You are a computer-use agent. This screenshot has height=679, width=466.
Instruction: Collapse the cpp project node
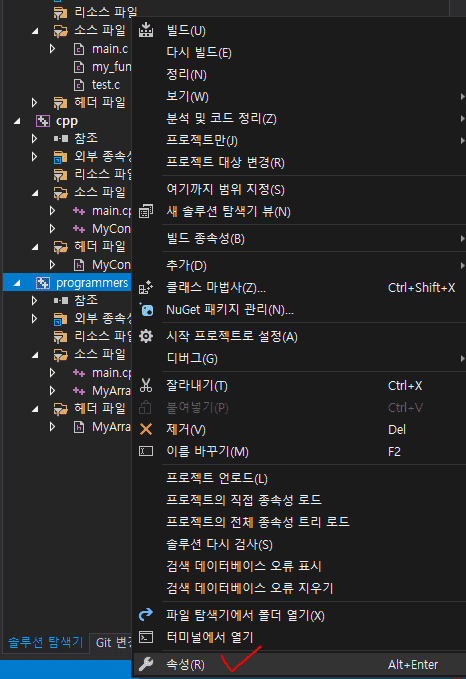click(17, 121)
